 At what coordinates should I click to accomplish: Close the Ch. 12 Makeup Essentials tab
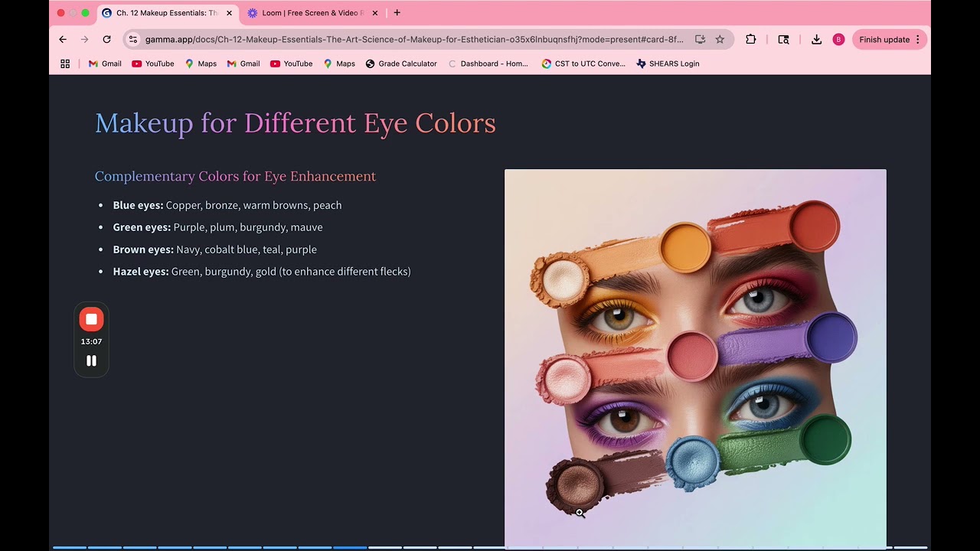pos(229,13)
